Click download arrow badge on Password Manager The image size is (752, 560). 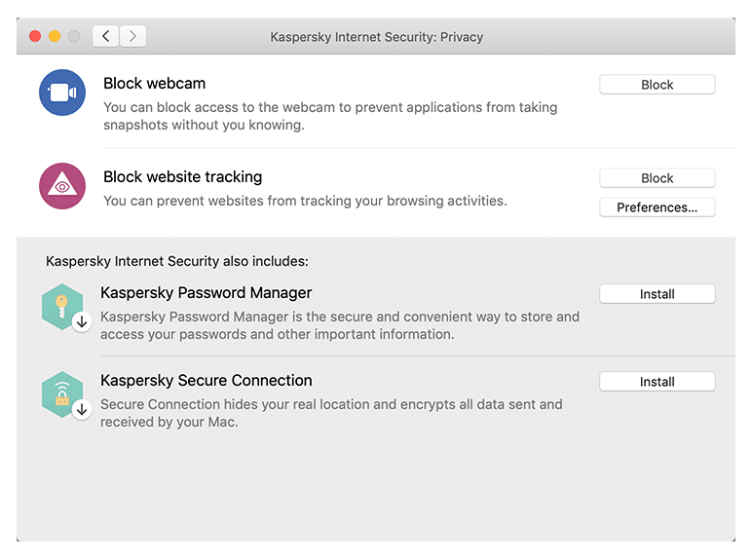click(82, 322)
